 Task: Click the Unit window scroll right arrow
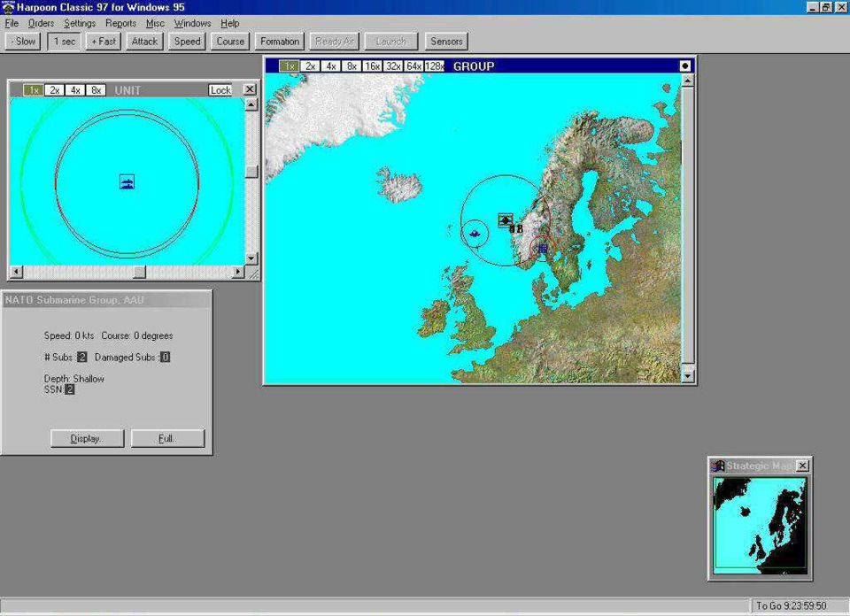236,272
